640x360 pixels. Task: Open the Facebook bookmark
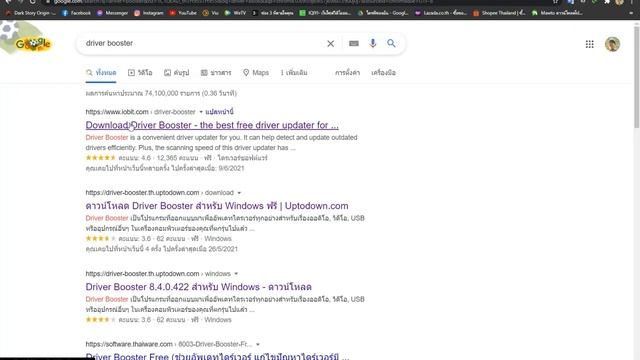76,13
